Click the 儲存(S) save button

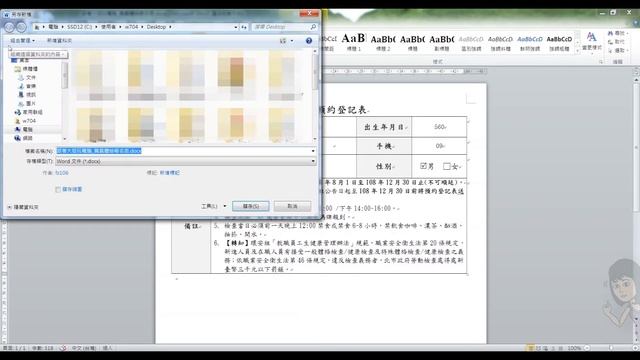(251, 206)
